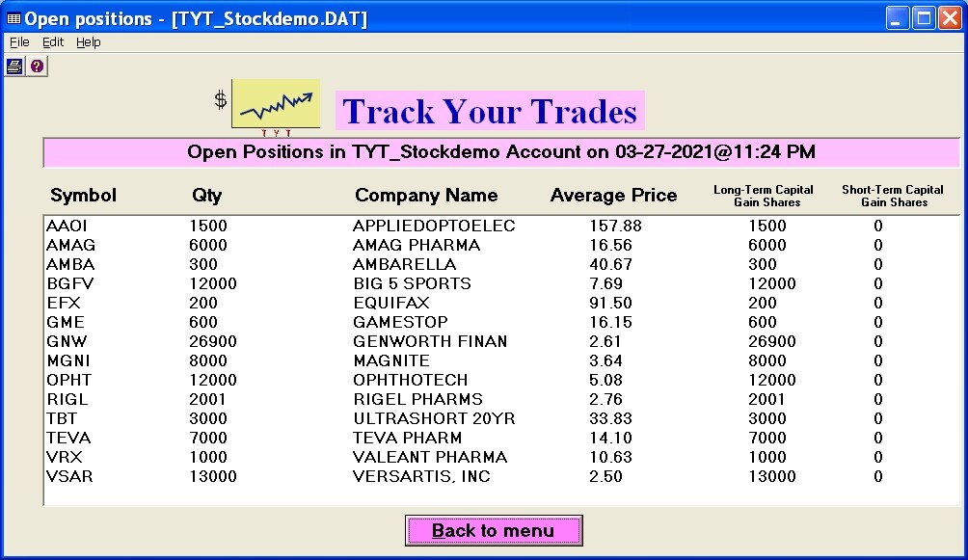Click company name RIGEL PHARMS
This screenshot has height=560, width=968.
pyautogui.click(x=417, y=399)
